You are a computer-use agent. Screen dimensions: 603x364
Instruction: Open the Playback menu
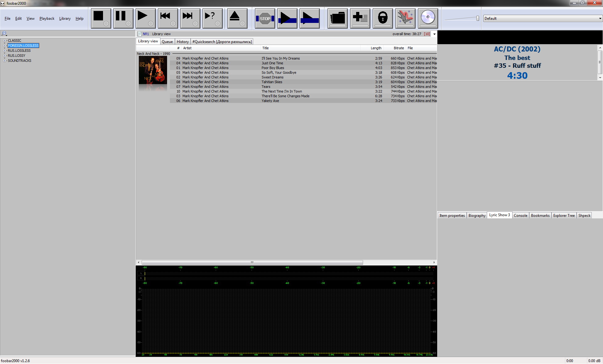[x=47, y=19]
